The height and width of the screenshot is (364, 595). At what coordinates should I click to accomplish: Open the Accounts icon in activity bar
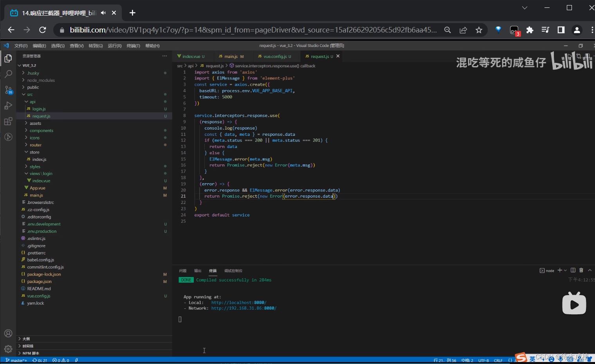8,333
